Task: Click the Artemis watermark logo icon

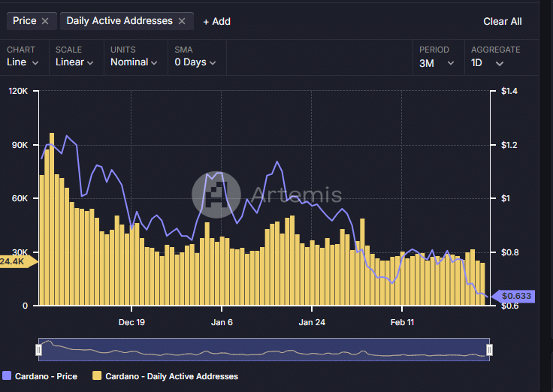Action: click(216, 194)
